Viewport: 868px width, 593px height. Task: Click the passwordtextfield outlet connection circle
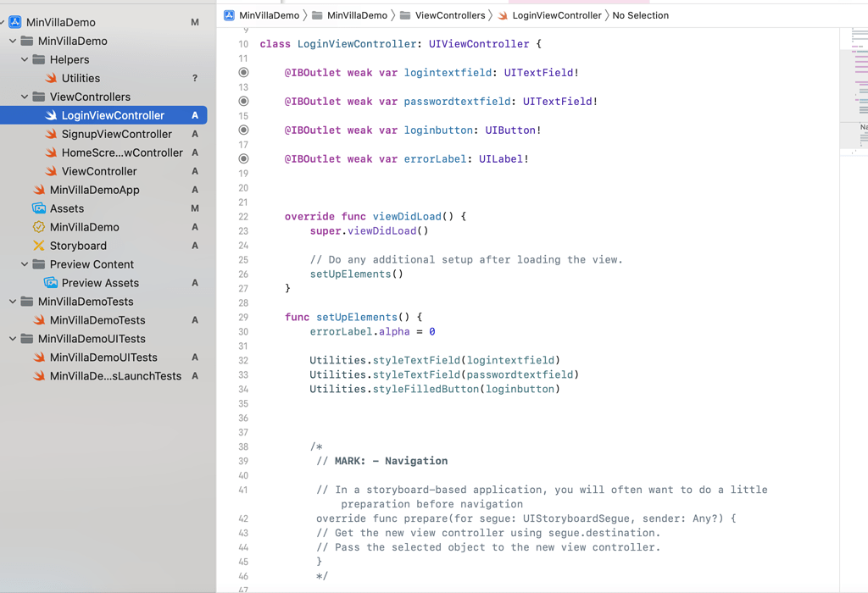click(243, 101)
